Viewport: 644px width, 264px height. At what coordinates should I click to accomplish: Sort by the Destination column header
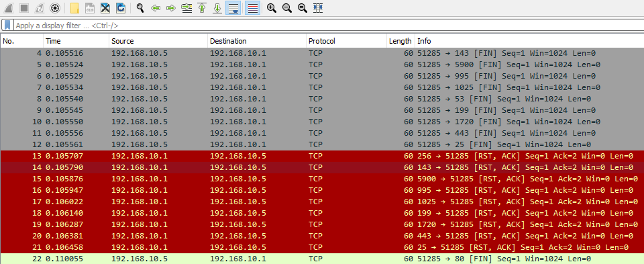click(257, 41)
